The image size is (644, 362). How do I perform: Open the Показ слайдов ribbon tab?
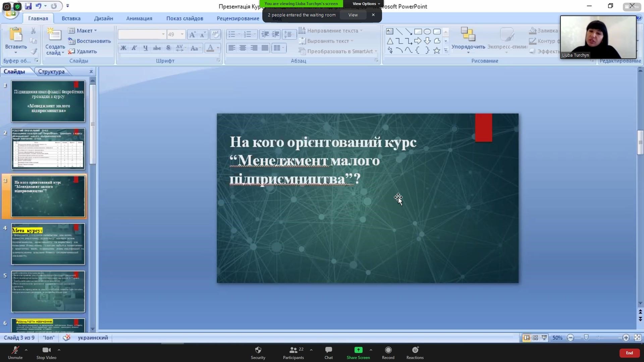[x=185, y=18]
